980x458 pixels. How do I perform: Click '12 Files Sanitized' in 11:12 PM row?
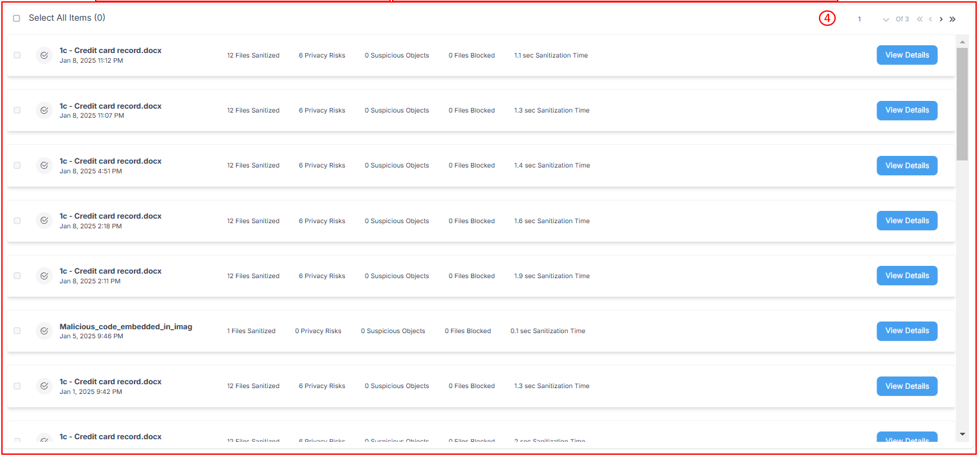(254, 56)
